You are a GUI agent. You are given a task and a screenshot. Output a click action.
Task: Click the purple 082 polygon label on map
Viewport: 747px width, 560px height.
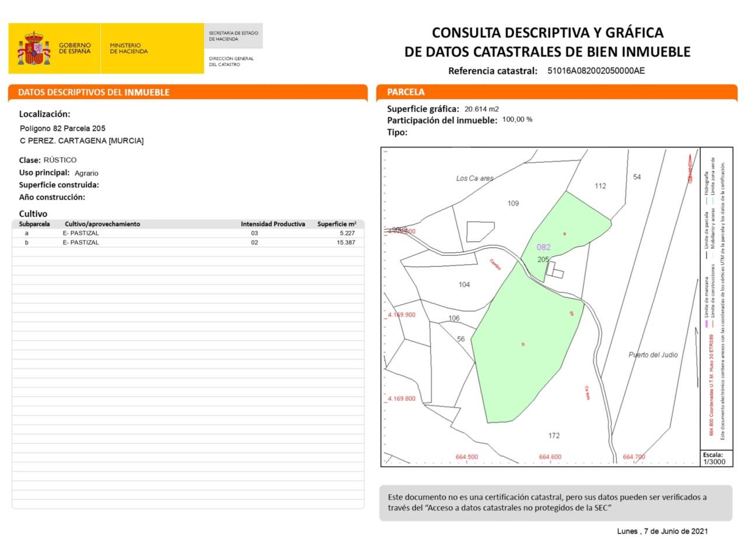543,247
